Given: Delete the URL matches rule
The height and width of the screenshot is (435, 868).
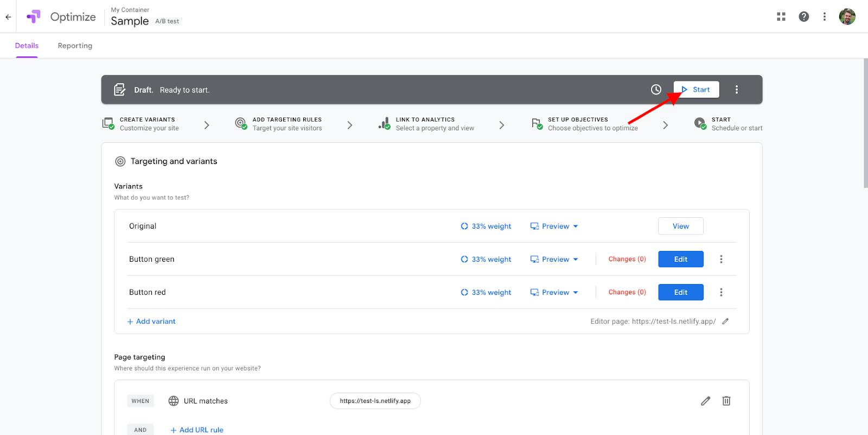Looking at the screenshot, I should [x=726, y=401].
